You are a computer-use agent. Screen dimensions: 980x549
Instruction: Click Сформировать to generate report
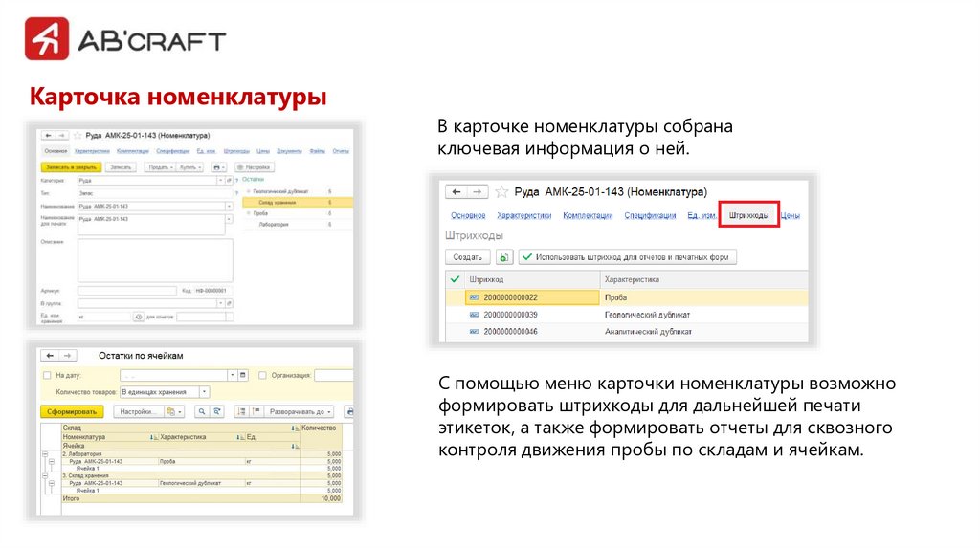click(x=72, y=411)
